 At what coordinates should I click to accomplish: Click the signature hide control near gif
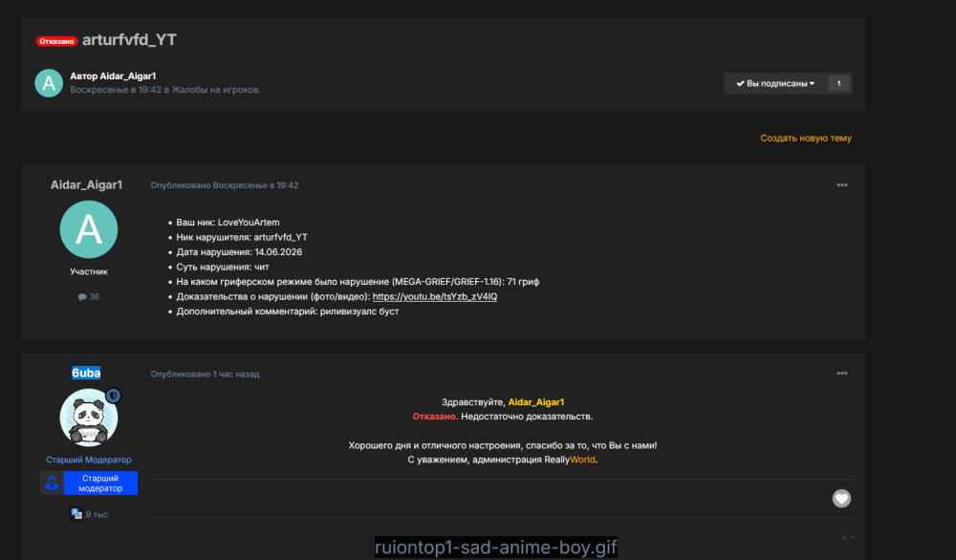click(x=847, y=537)
